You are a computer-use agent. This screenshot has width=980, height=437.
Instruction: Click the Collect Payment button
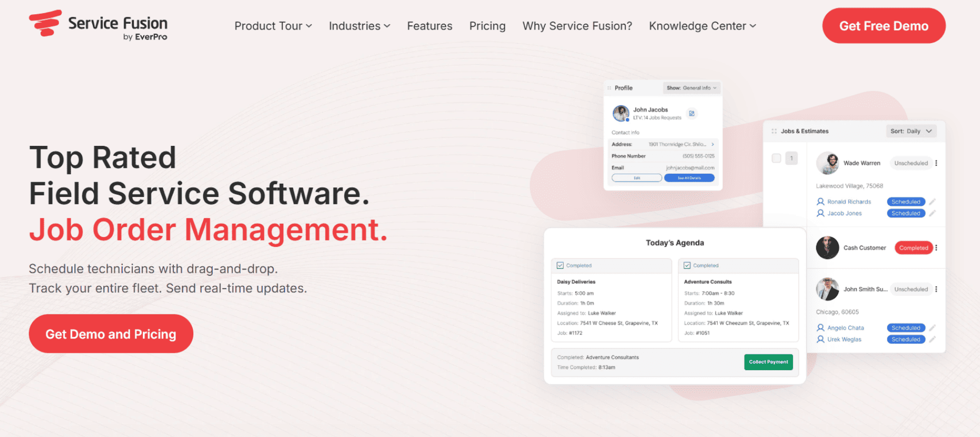click(768, 362)
